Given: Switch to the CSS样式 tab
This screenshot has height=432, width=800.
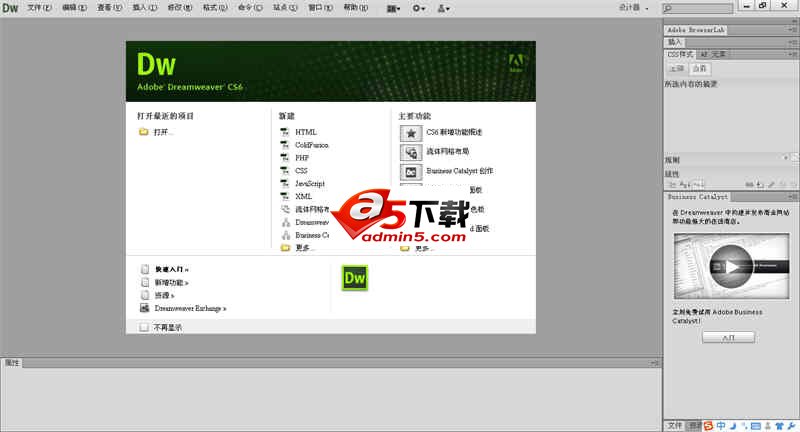Looking at the screenshot, I should (681, 54).
